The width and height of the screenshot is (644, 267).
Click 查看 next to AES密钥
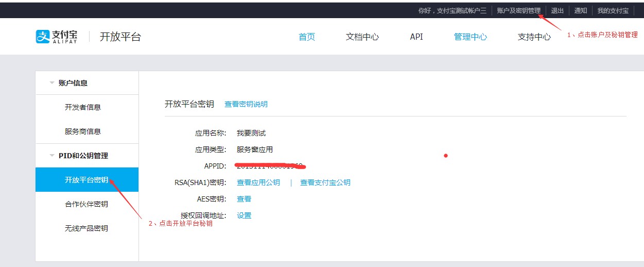[244, 199]
